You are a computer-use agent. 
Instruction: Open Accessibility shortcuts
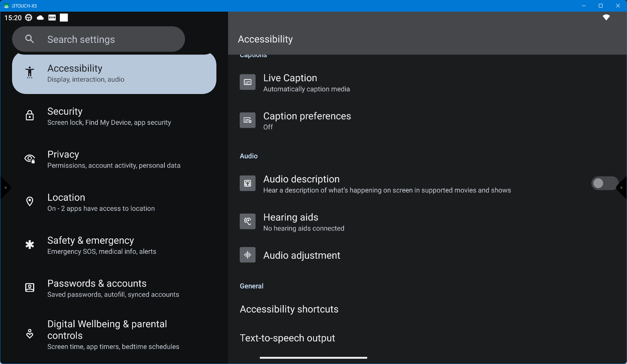click(289, 309)
